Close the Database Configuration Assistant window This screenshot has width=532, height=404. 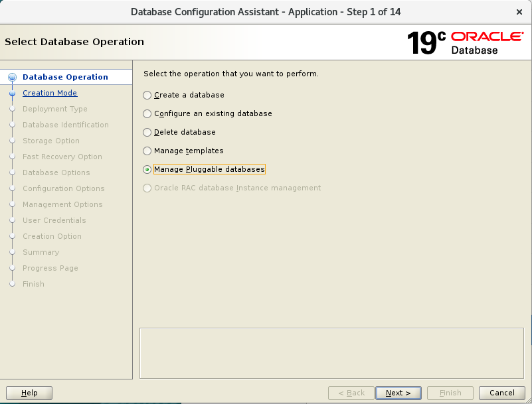tap(519, 12)
